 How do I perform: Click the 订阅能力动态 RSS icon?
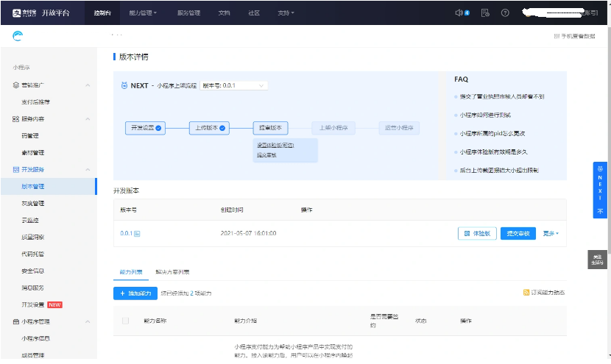tap(526, 293)
